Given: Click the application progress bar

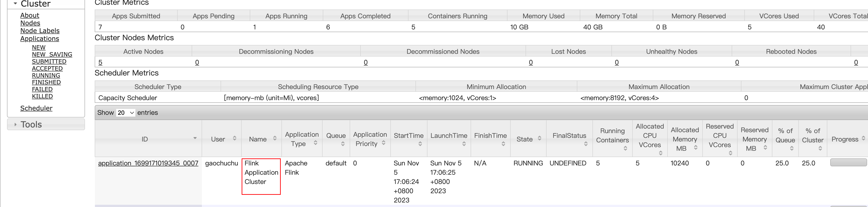Looking at the screenshot, I should click(848, 162).
